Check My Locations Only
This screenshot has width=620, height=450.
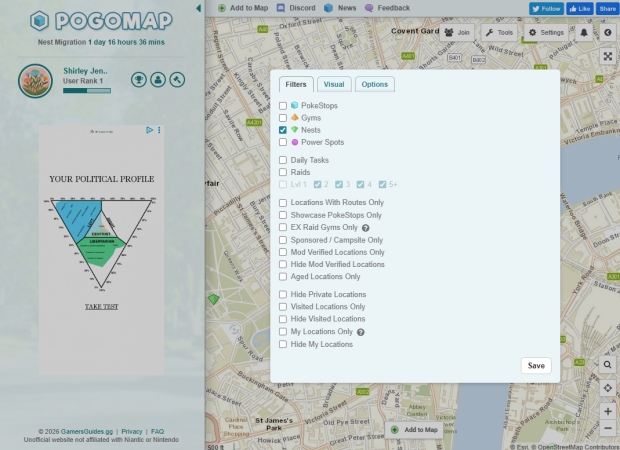[x=283, y=331]
